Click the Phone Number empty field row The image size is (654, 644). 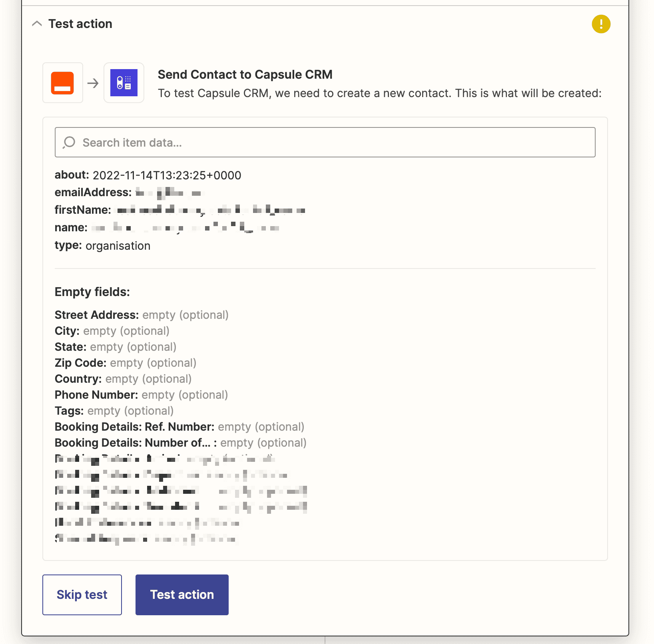click(141, 395)
